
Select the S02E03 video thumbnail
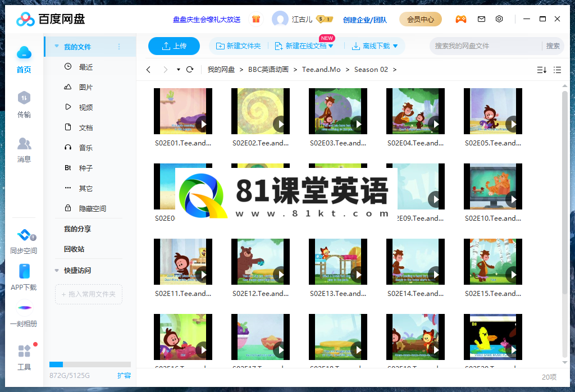(x=337, y=111)
